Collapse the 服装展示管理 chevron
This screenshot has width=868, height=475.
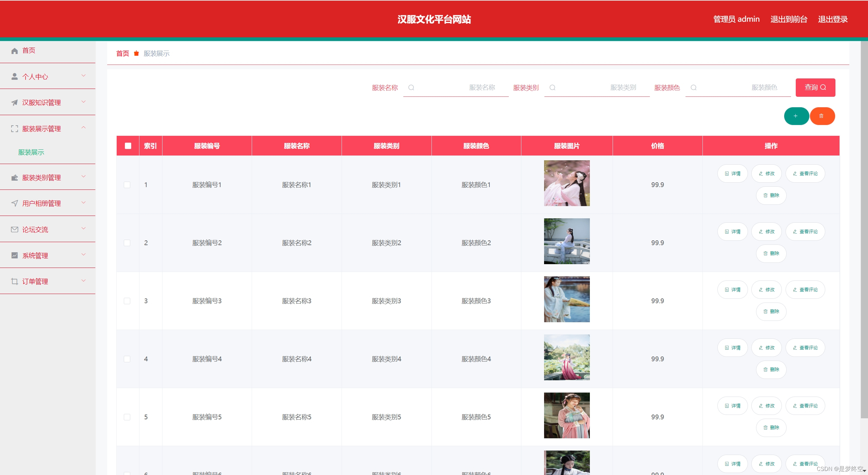point(83,128)
